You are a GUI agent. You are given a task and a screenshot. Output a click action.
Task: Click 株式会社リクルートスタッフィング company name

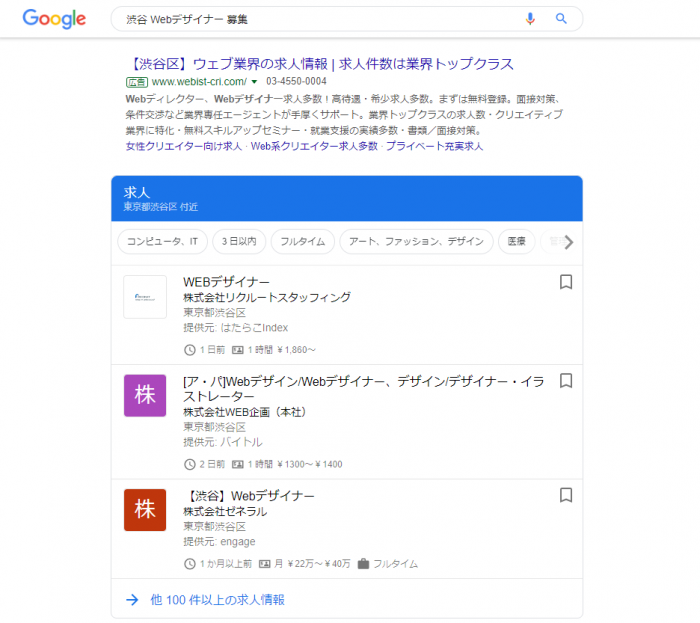267,298
